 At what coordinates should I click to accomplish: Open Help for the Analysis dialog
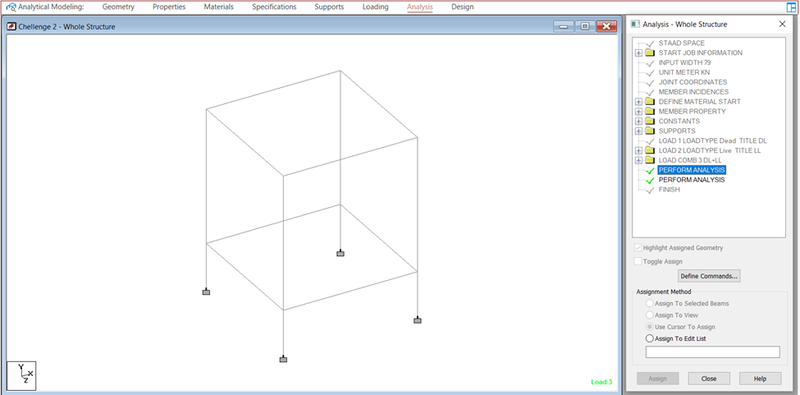click(x=760, y=379)
